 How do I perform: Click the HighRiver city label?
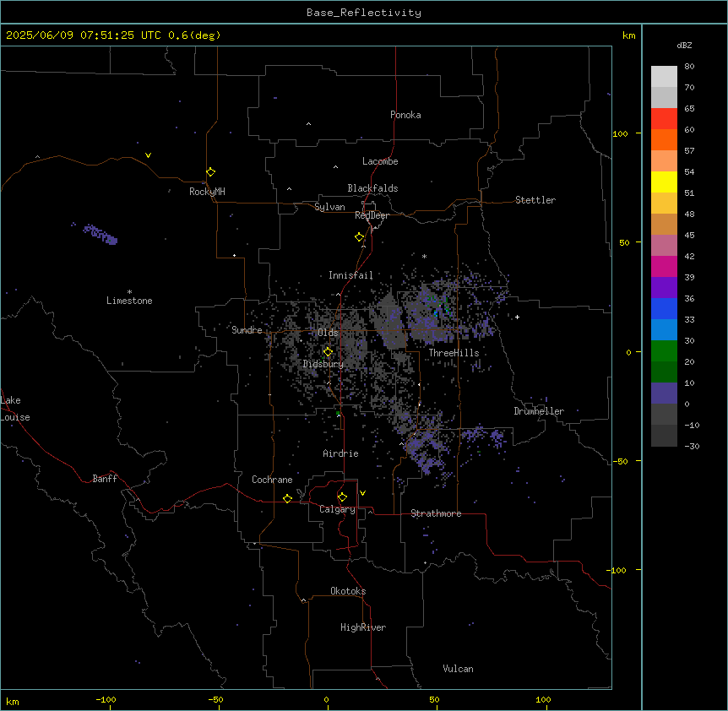[363, 627]
